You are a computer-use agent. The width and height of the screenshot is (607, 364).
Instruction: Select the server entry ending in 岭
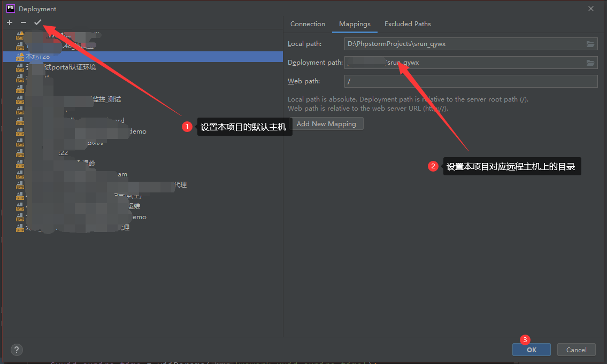click(143, 163)
